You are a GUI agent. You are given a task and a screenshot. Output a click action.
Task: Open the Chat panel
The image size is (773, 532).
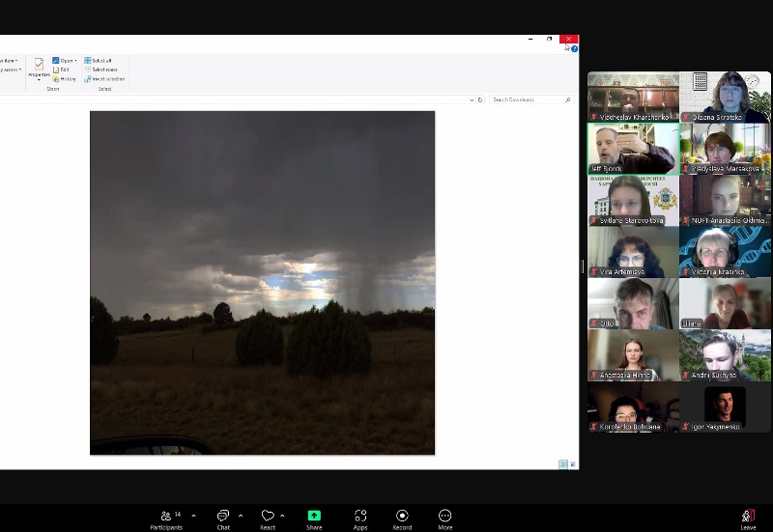click(x=223, y=519)
